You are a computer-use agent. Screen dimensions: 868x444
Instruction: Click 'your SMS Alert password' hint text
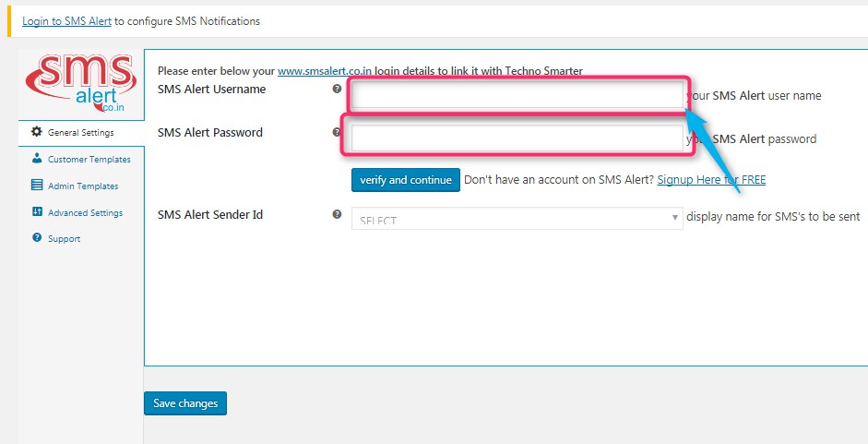point(752,138)
